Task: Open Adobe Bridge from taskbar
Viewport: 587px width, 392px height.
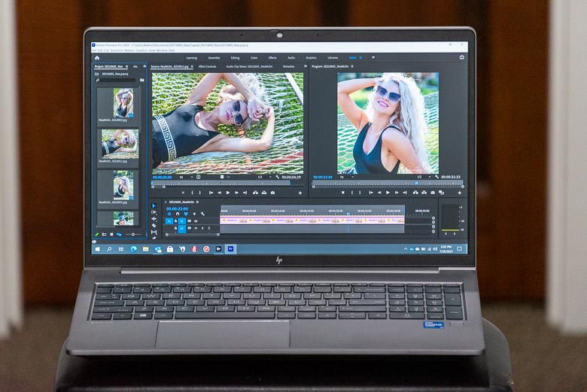Action: point(218,249)
